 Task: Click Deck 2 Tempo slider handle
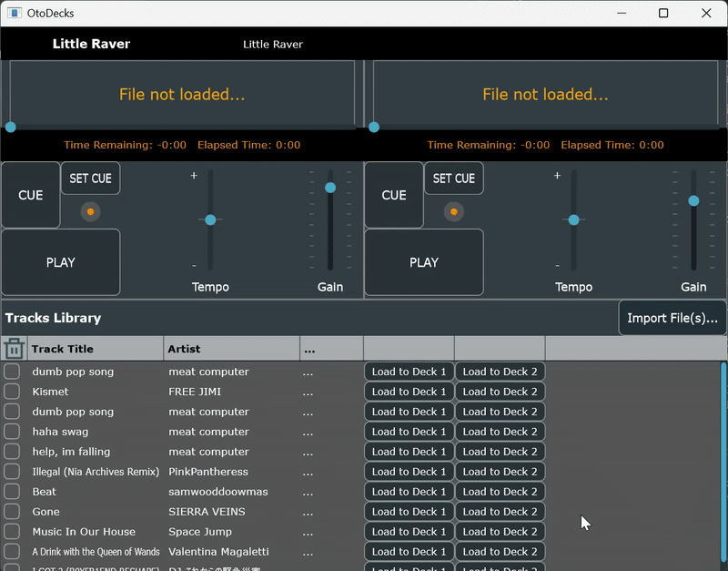coord(574,219)
